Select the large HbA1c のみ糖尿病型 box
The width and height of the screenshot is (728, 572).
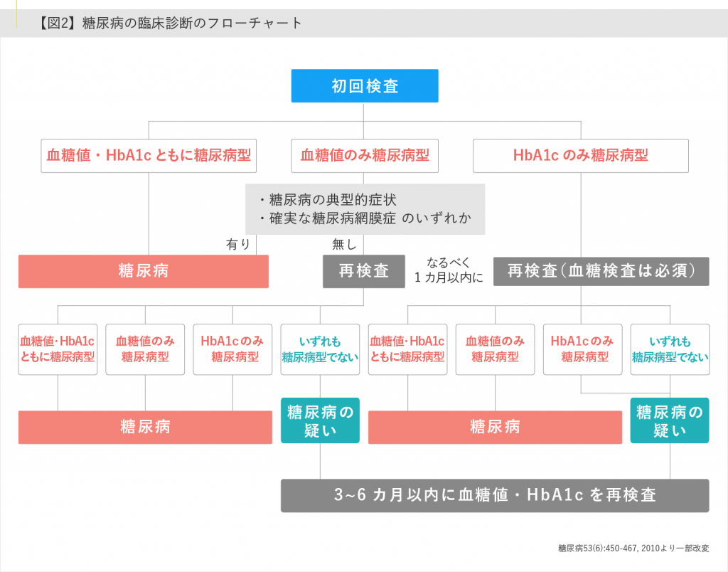coord(580,155)
